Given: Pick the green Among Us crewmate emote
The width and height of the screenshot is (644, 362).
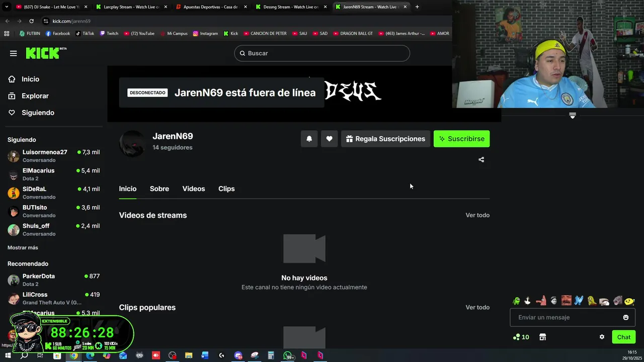Looking at the screenshot, I should pos(516,301).
